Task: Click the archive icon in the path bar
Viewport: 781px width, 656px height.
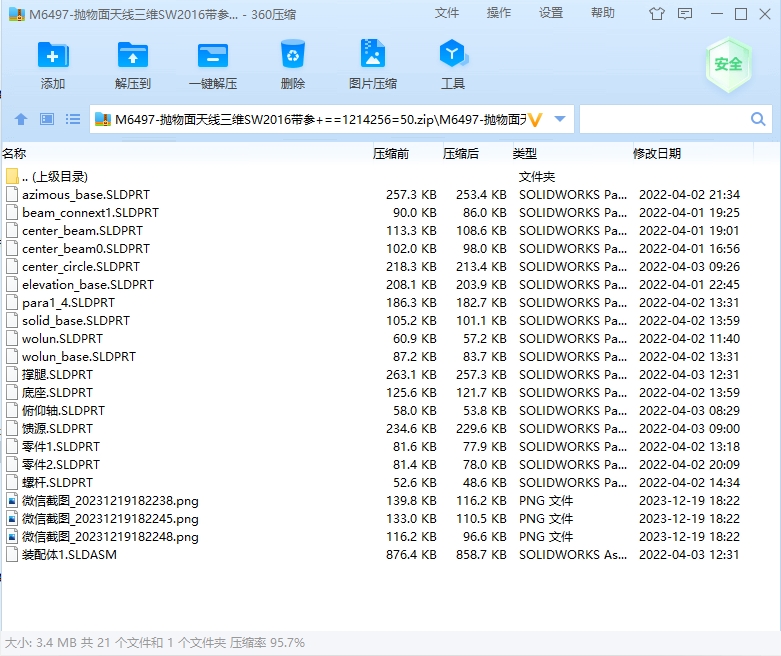Action: tap(103, 119)
